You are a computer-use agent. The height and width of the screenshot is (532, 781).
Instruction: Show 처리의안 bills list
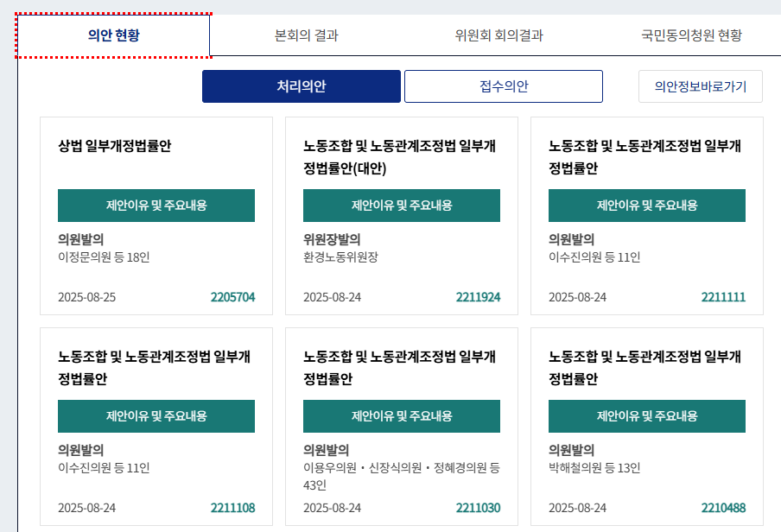(301, 86)
